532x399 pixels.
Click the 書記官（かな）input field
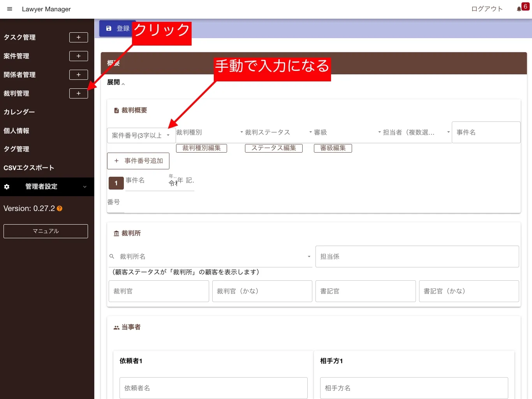(x=469, y=291)
